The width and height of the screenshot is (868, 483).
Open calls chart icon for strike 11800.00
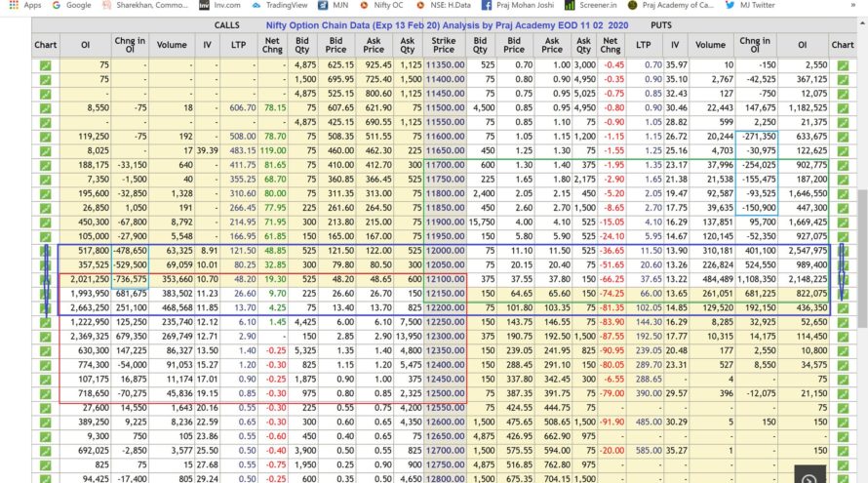[46, 194]
